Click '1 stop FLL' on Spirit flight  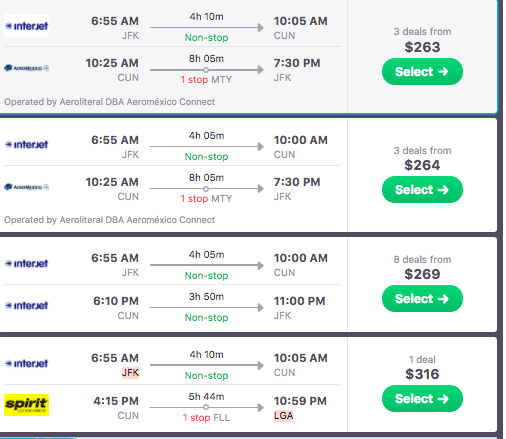pyautogui.click(x=206, y=418)
